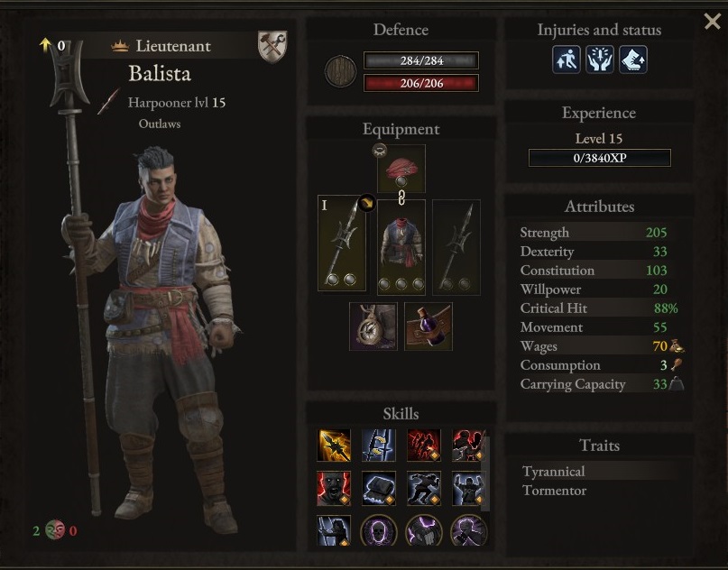Image resolution: width=728 pixels, height=570 pixels.
Task: Toggle the helmet visibility icon above turban
Action: click(x=380, y=151)
